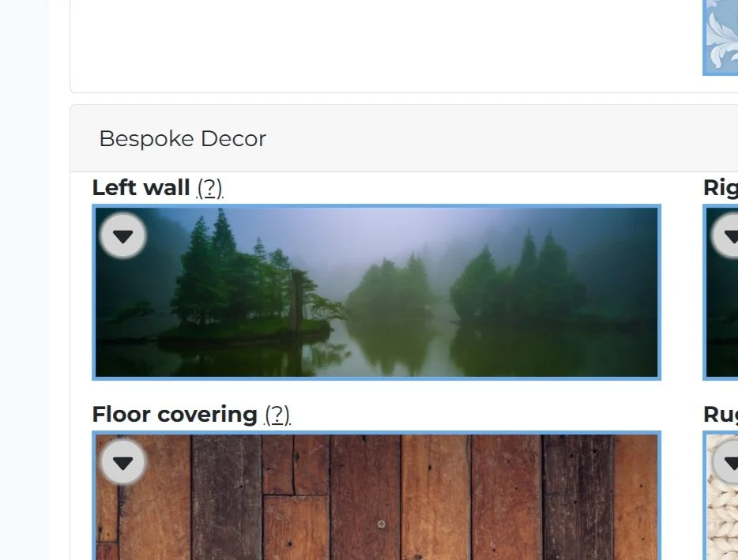Viewport: 738px width, 560px height.
Task: Click the dark plank in Floor covering image
Action: [x=227, y=497]
